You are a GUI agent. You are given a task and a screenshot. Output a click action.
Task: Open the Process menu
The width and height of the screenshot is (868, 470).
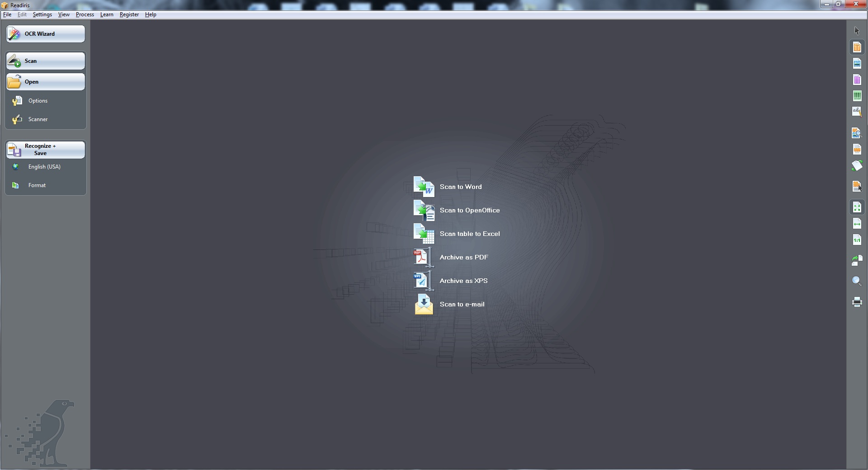85,14
